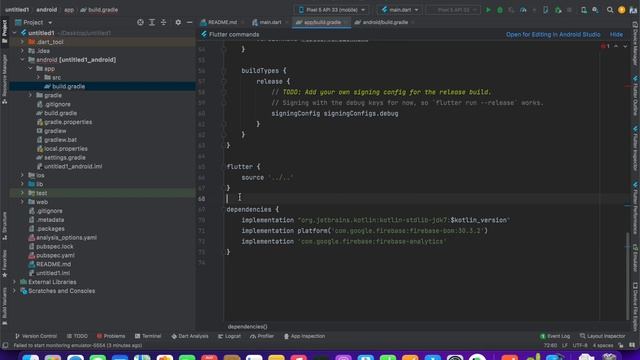
Task: Collapse the android [untitled1_android] folder
Action: (22, 60)
